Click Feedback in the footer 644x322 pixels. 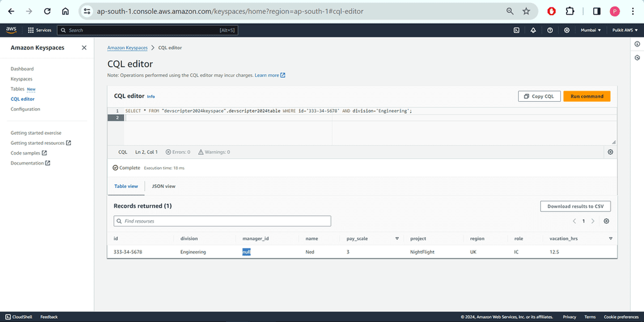(x=49, y=317)
